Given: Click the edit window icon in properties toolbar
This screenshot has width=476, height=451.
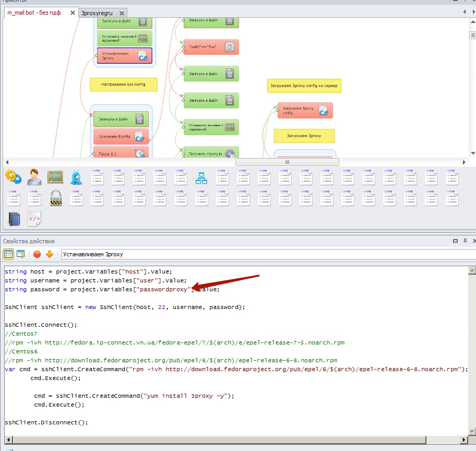Looking at the screenshot, I should click(x=21, y=254).
